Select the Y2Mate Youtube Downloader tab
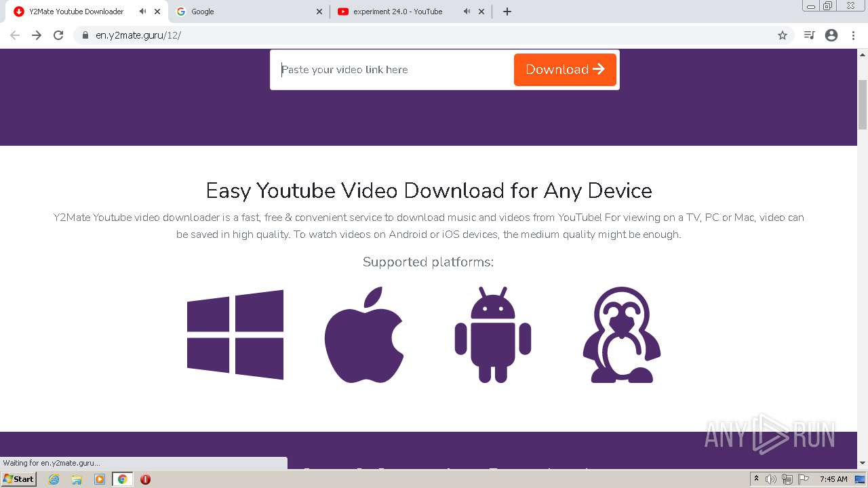This screenshot has height=488, width=868. pos(87,12)
